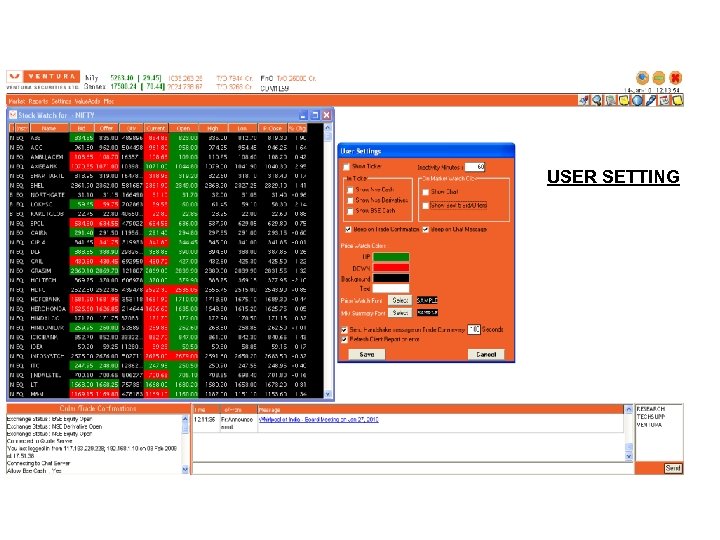Select the LT row in Stock Watch
The height and width of the screenshot is (540, 720).
click(x=166, y=384)
